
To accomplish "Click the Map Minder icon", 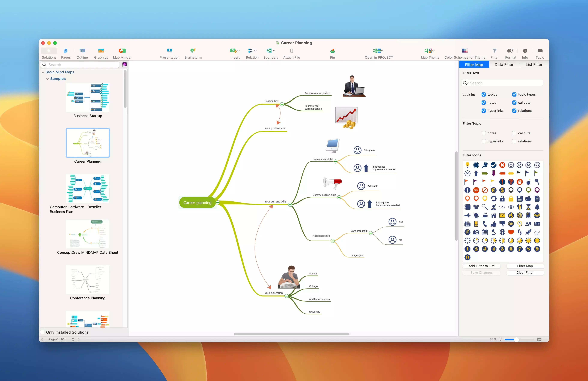I will (x=122, y=51).
